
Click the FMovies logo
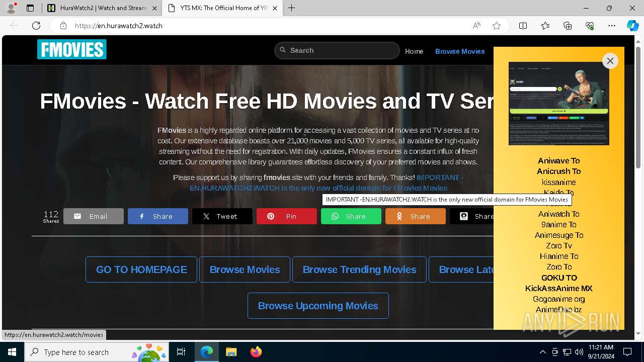tap(72, 49)
